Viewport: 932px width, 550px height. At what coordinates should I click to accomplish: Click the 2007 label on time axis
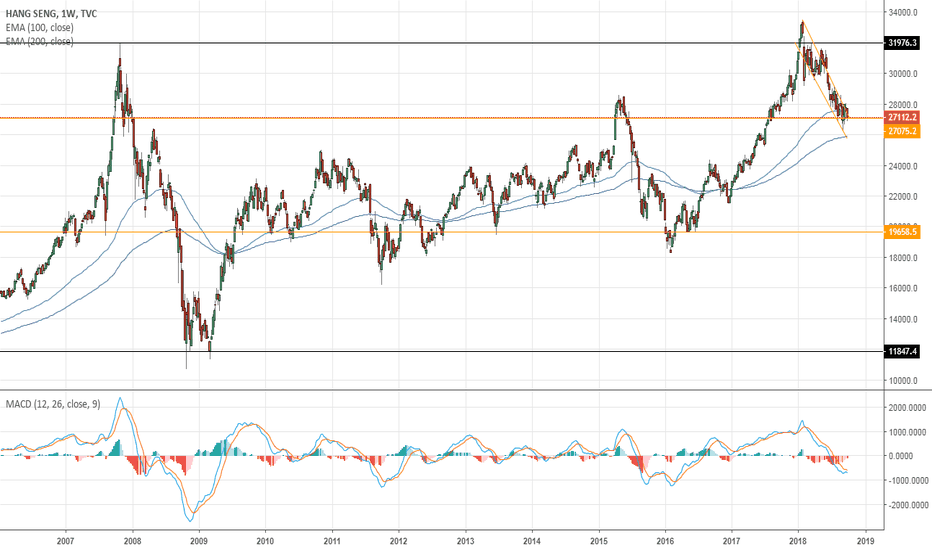coord(65,541)
